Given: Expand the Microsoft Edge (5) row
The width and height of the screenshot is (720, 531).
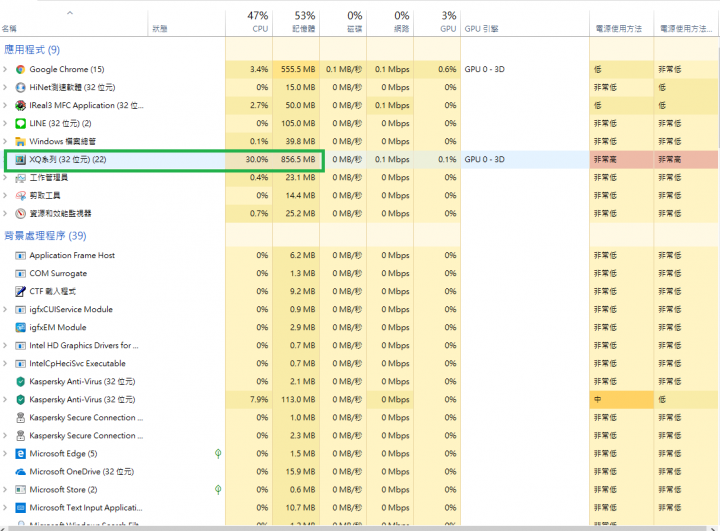Looking at the screenshot, I should tap(5, 454).
